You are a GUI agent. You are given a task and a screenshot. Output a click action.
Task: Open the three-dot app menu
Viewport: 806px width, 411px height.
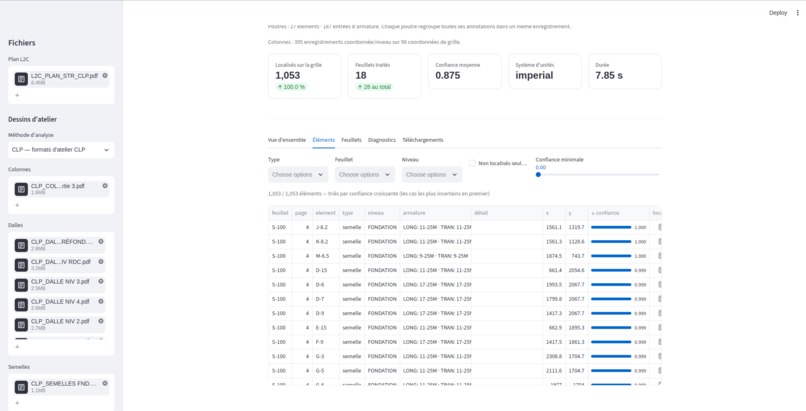pos(798,13)
